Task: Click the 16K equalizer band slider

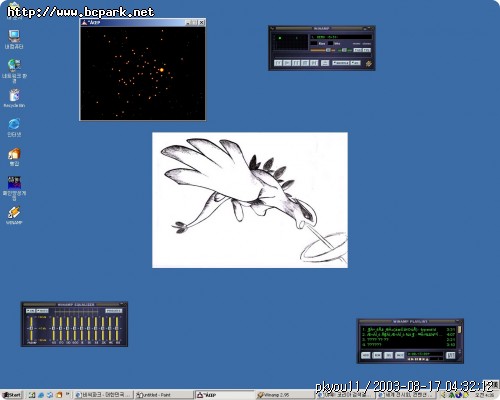Action: [117, 328]
